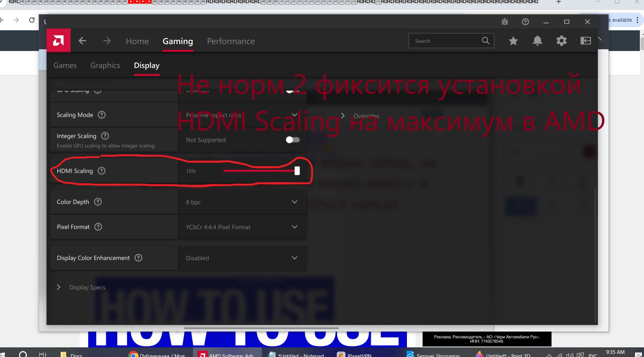
Task: Click the "Not Supported" text
Action: 206,140
